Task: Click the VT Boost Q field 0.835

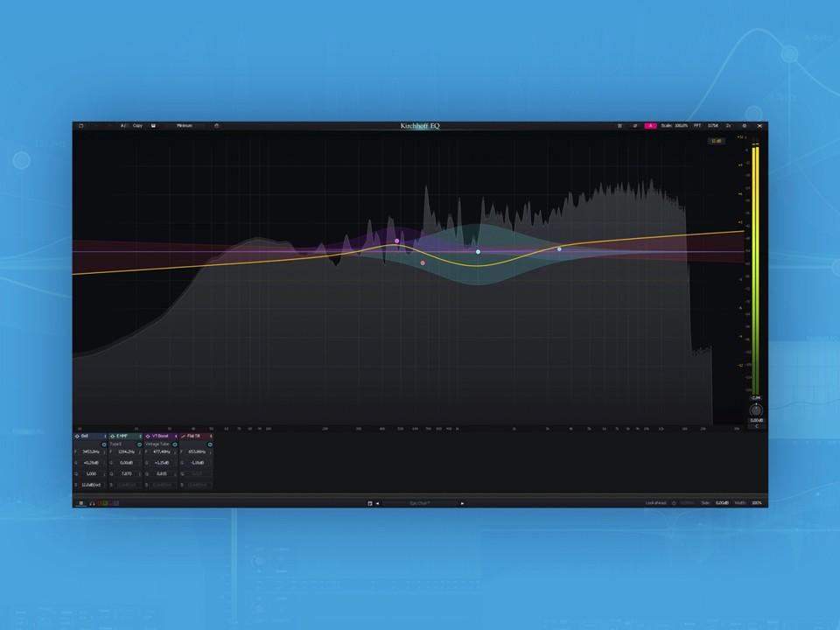Action: (162, 474)
